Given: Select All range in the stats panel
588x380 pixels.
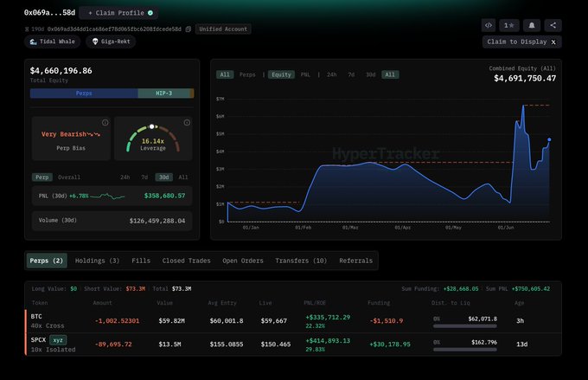Looking at the screenshot, I should [x=183, y=177].
